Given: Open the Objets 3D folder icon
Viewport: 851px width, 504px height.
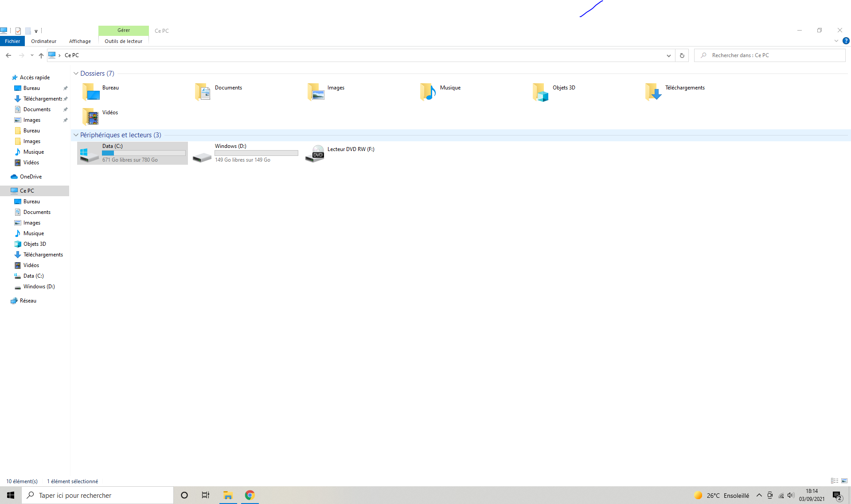Looking at the screenshot, I should [540, 92].
